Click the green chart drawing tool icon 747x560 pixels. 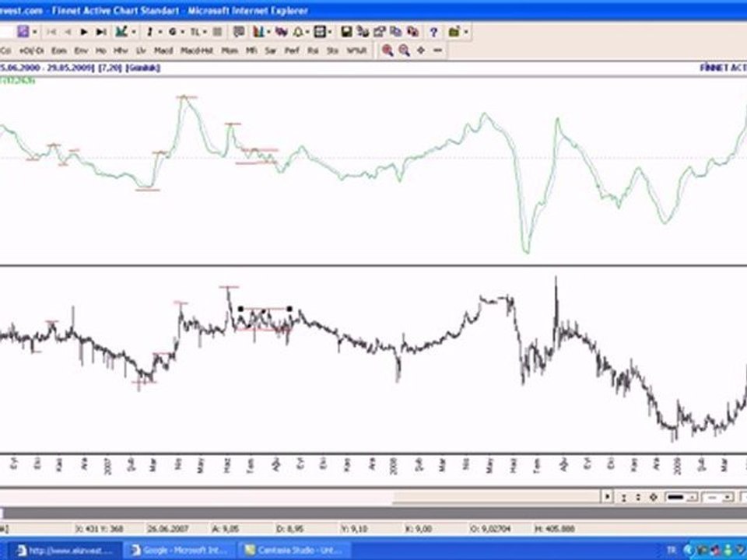pyautogui.click(x=121, y=32)
